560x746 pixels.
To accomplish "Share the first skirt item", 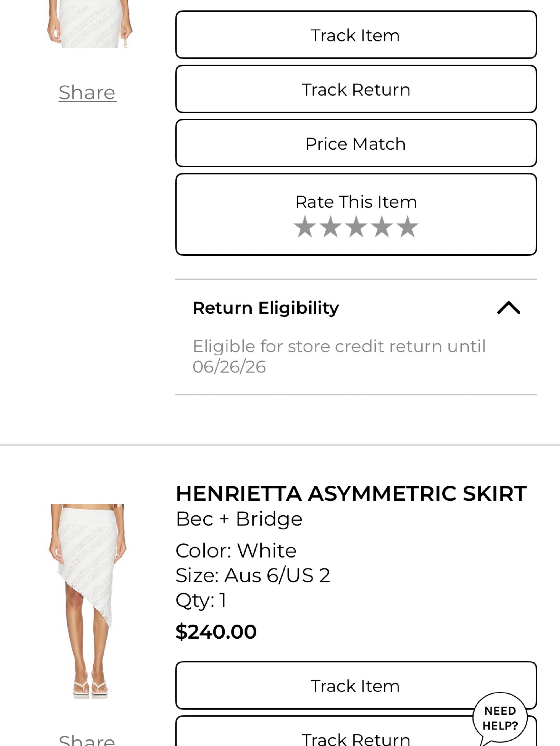I will [x=88, y=92].
